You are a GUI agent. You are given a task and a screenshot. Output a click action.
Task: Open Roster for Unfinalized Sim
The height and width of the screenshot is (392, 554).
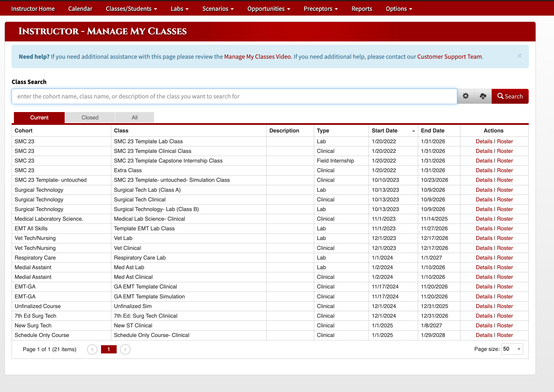click(x=505, y=306)
